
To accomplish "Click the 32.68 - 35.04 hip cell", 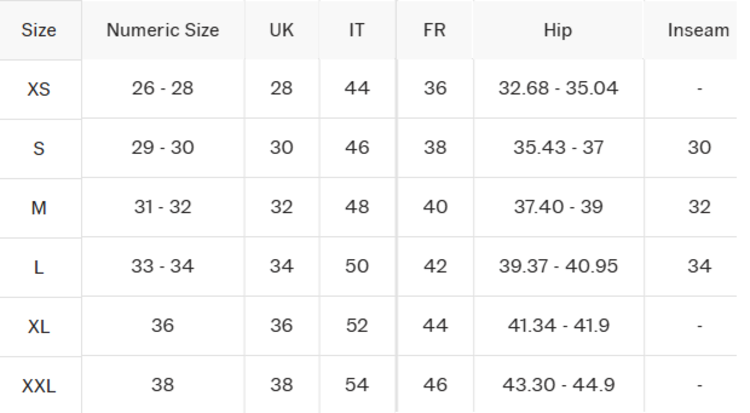I will click(558, 88).
